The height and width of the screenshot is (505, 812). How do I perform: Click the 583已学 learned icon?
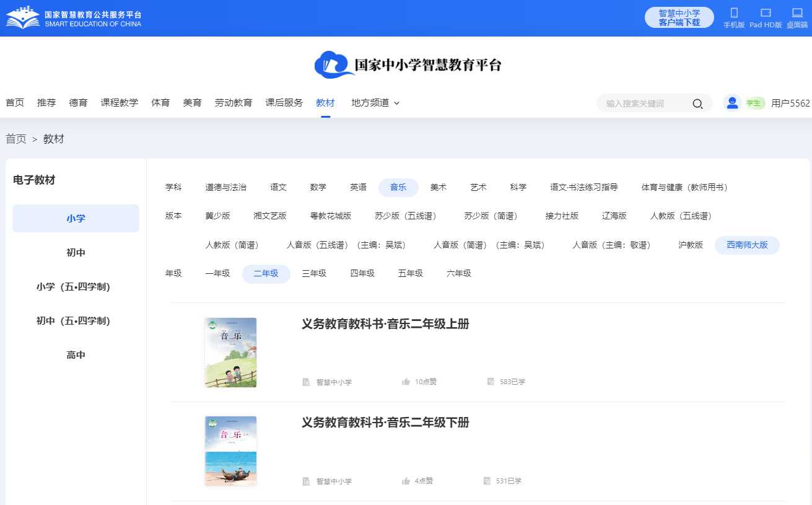[491, 382]
